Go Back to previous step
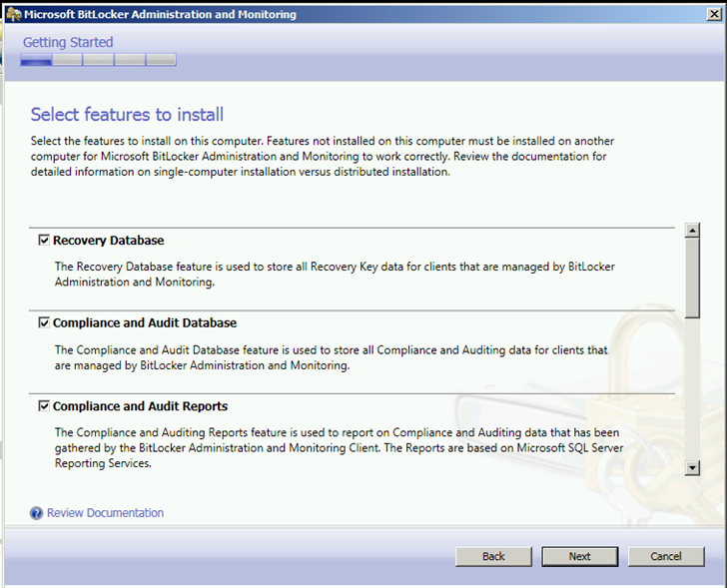Viewport: 727px width, 588px height. click(493, 556)
